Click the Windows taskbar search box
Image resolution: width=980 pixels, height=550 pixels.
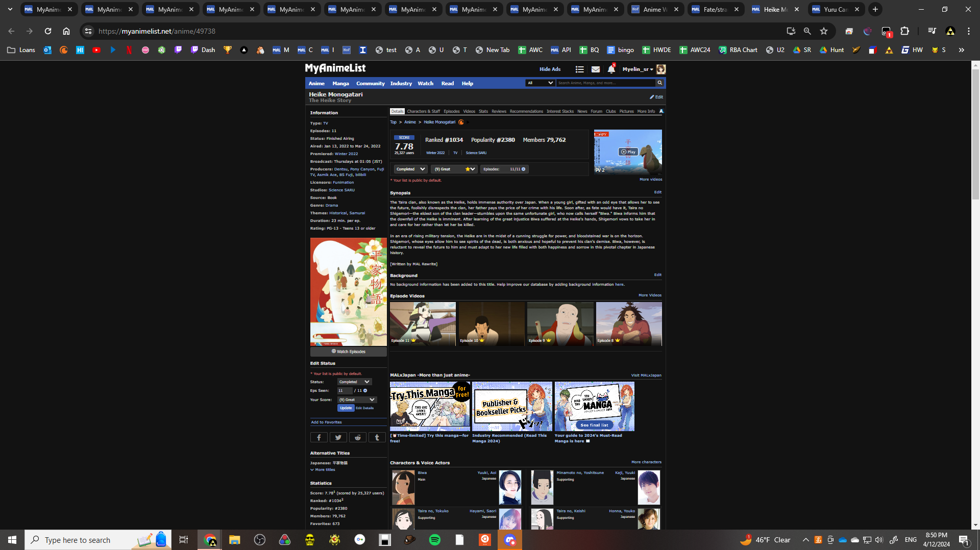(x=98, y=540)
